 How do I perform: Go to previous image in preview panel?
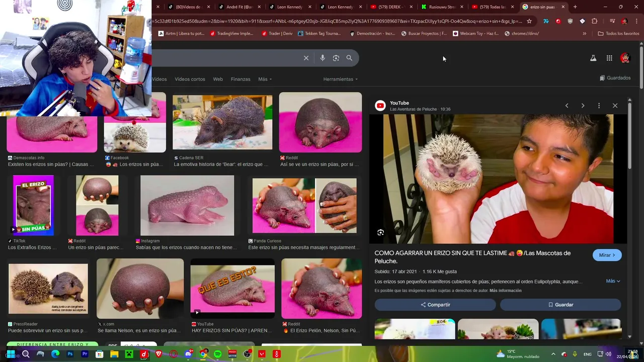pyautogui.click(x=567, y=106)
